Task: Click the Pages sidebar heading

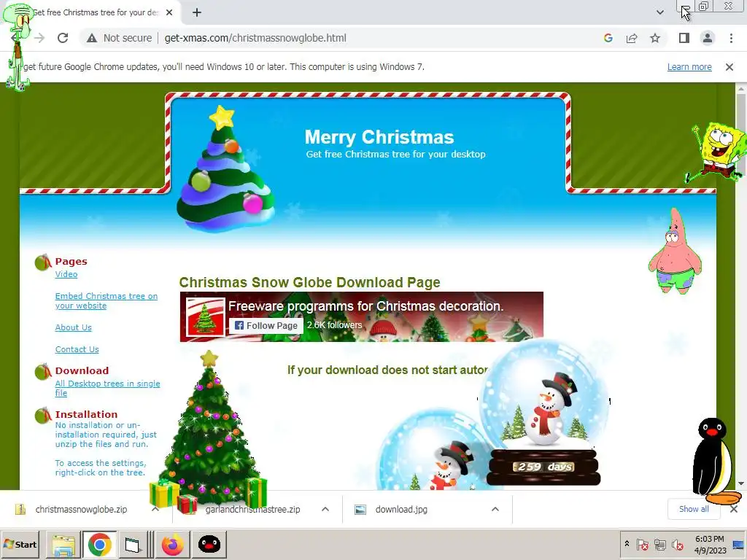Action: [x=71, y=262]
